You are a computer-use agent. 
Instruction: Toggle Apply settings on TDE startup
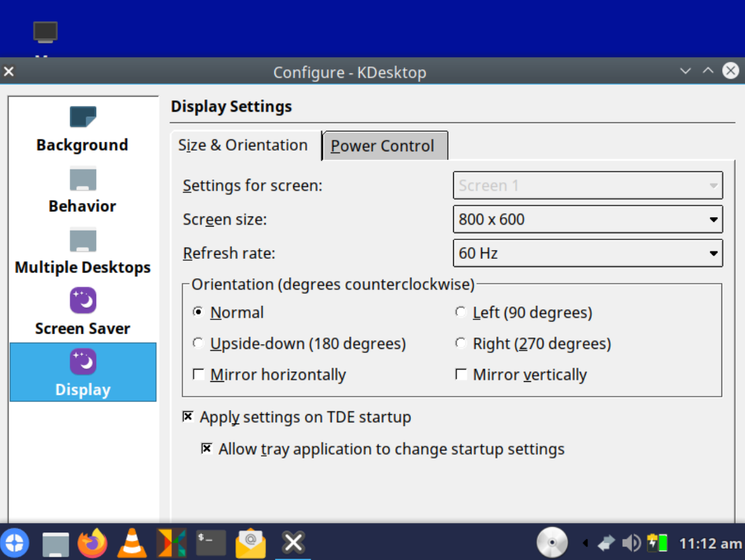297,417
